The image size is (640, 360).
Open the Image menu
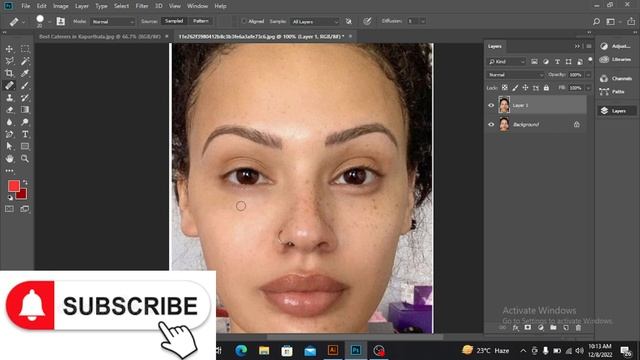[x=61, y=6]
